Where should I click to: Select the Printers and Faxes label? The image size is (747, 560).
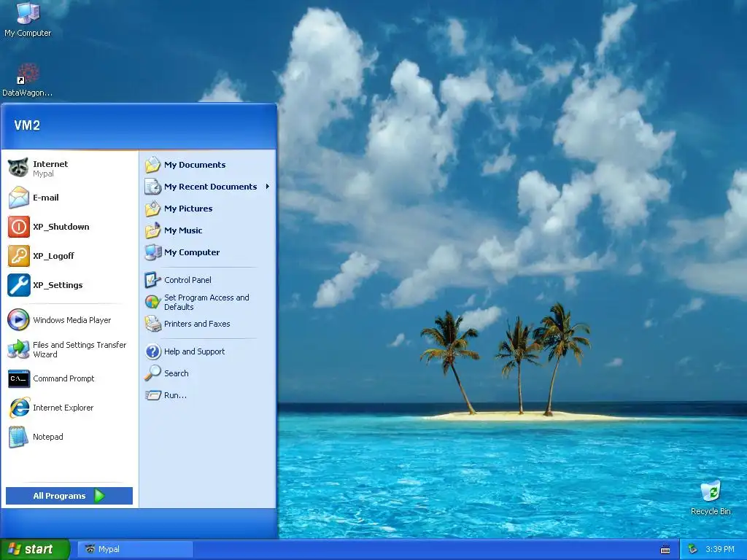[197, 324]
